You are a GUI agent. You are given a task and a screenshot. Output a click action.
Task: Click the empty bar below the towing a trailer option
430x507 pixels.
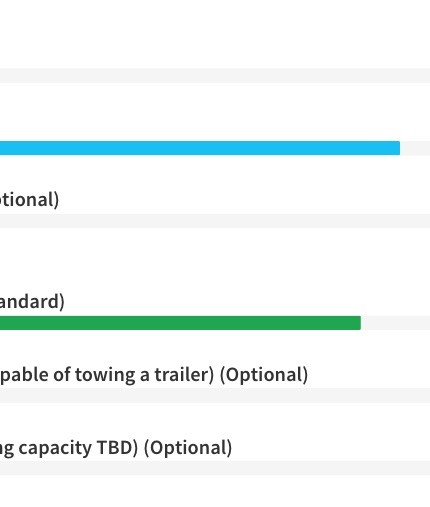pos(215,395)
